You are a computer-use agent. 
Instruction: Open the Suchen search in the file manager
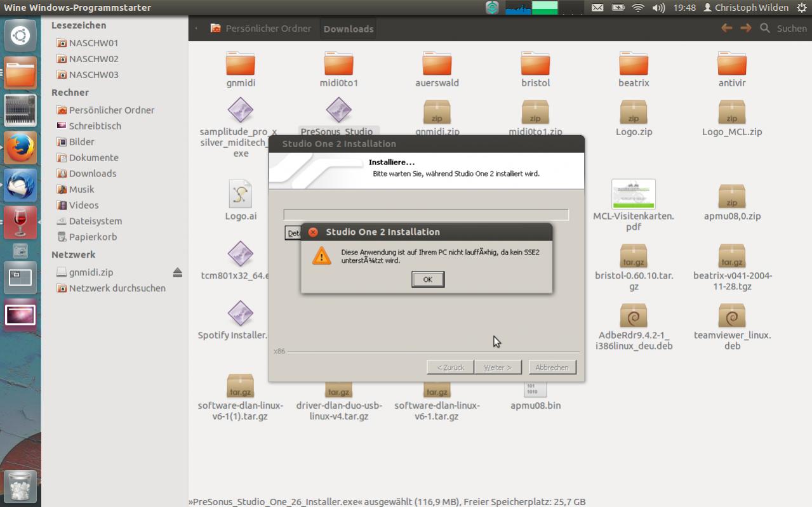pos(783,29)
